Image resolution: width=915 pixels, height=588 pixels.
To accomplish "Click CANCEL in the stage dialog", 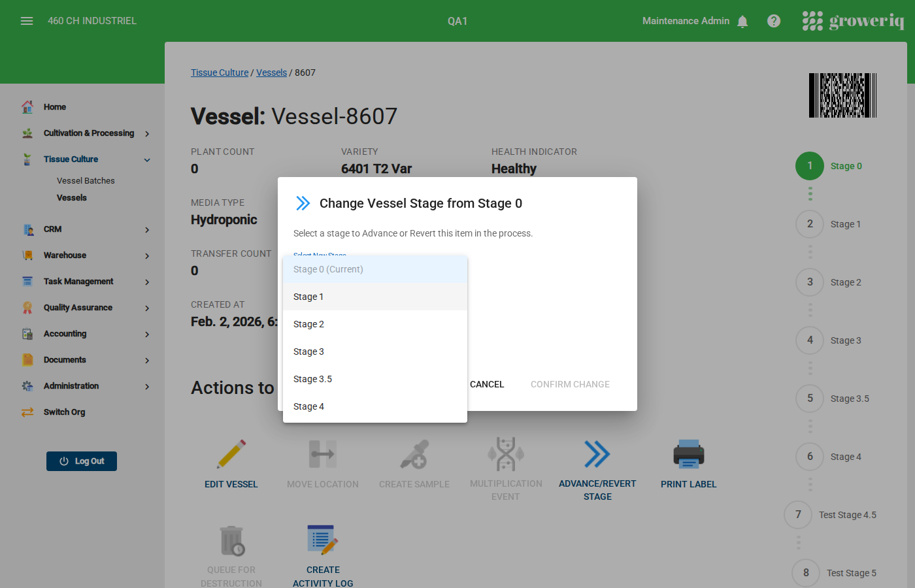I will (486, 384).
